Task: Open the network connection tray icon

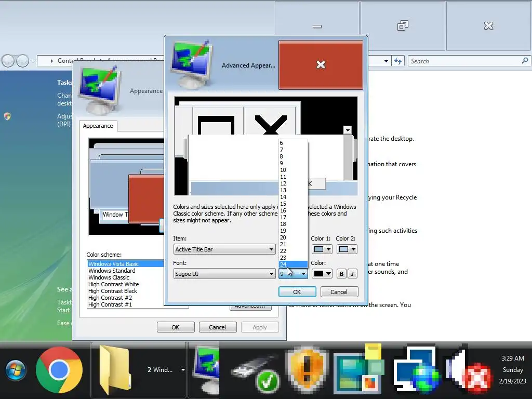Action: 417,370
